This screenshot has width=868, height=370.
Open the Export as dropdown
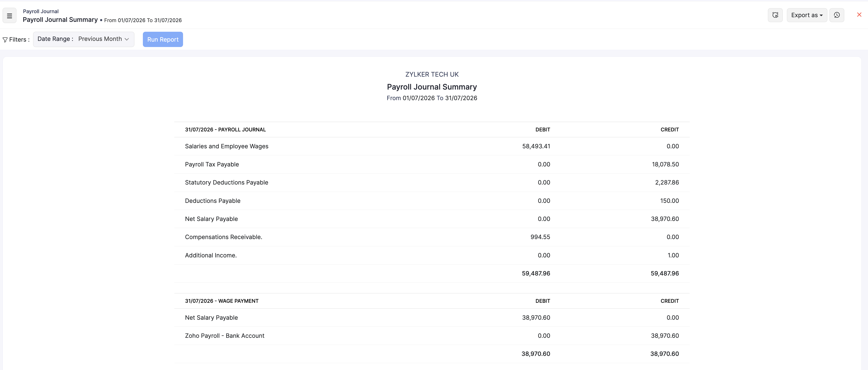[x=807, y=15]
